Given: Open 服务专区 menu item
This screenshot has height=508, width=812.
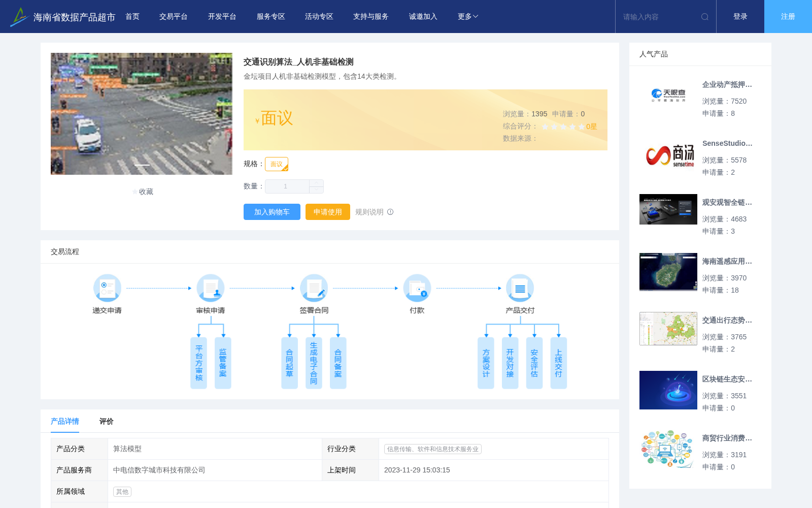Looking at the screenshot, I should [x=271, y=17].
